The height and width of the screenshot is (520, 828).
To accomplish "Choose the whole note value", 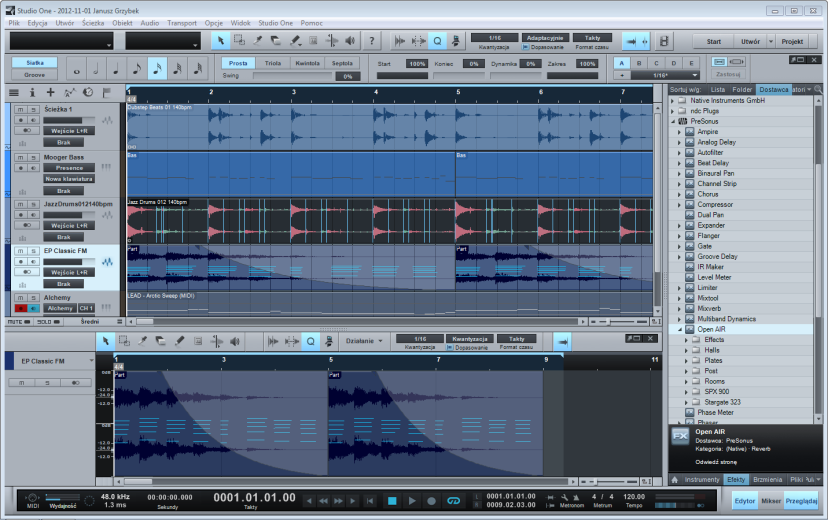I will pos(77,69).
